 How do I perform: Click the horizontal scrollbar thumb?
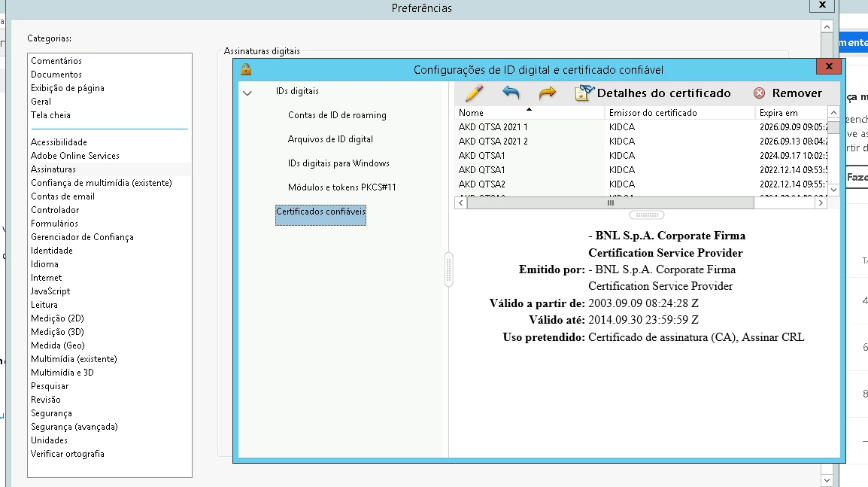[x=611, y=202]
